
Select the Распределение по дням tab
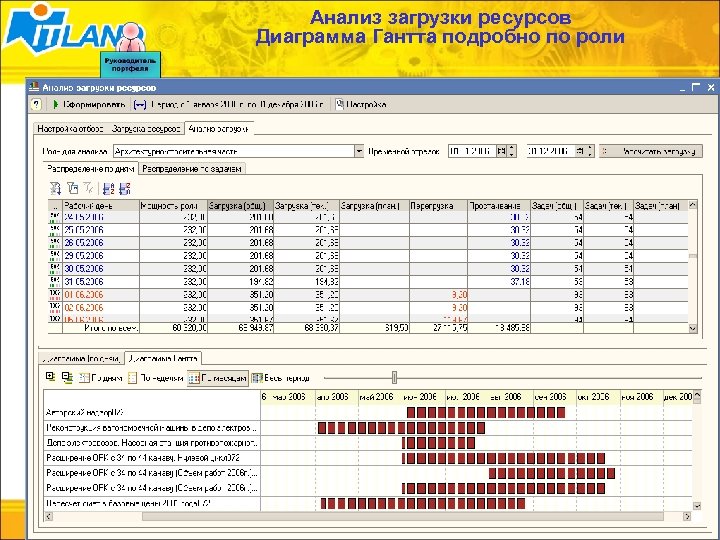click(90, 169)
